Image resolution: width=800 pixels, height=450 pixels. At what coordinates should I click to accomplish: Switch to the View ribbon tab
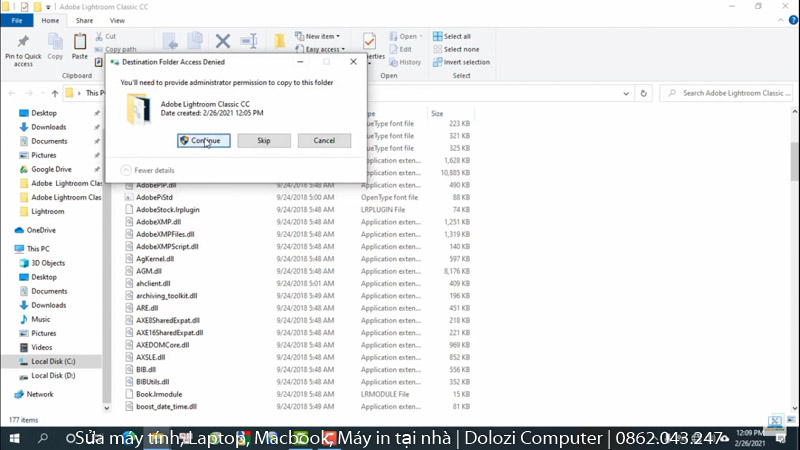(x=118, y=20)
